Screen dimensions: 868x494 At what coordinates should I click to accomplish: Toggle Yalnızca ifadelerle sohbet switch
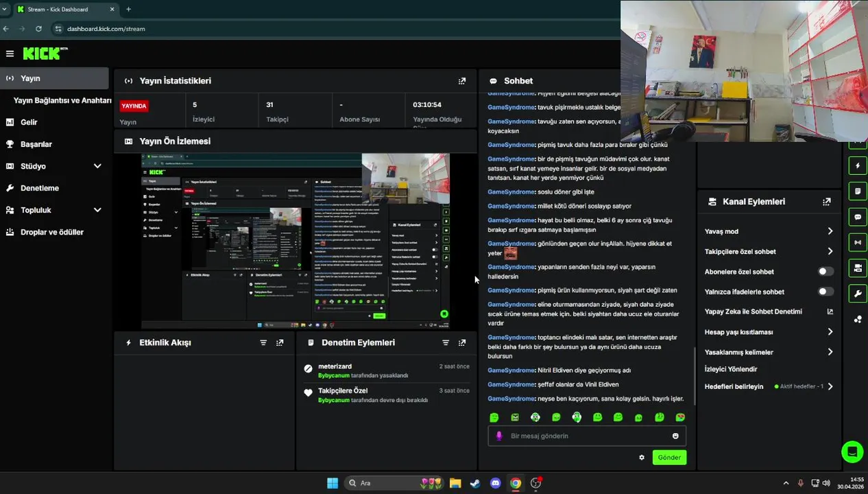(826, 292)
